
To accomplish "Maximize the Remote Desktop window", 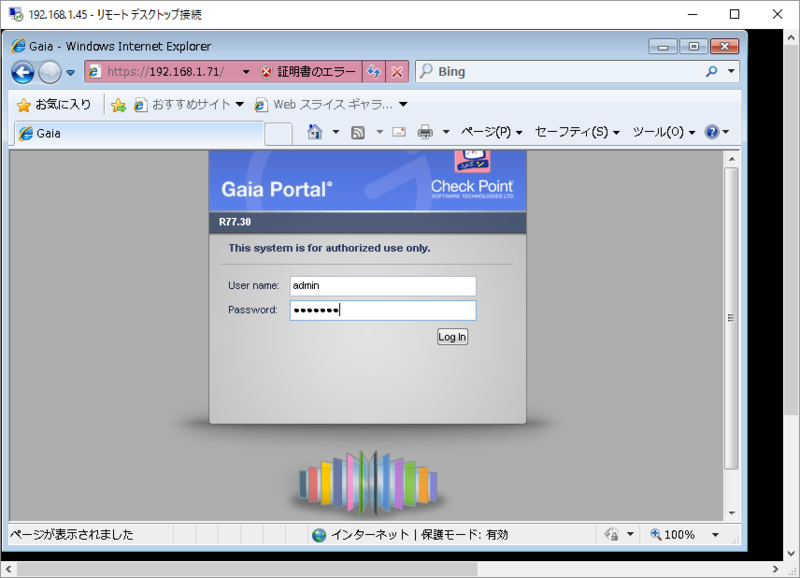I will tap(734, 14).
